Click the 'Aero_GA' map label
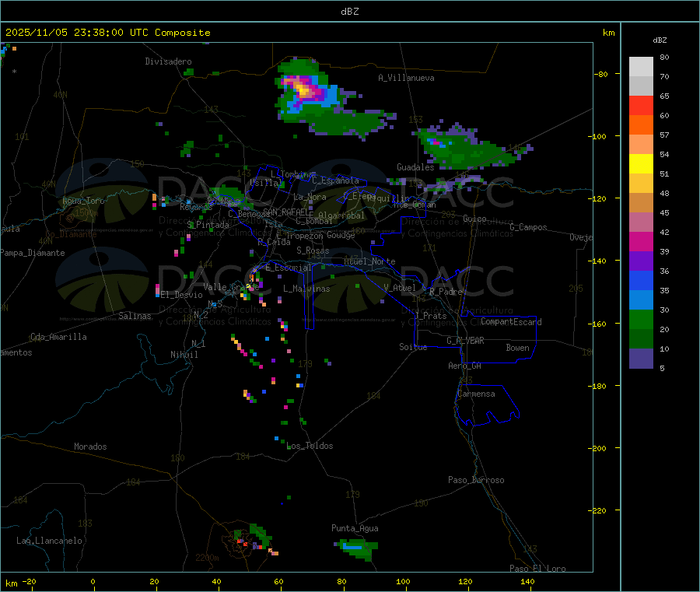This screenshot has height=592, width=700. (464, 366)
